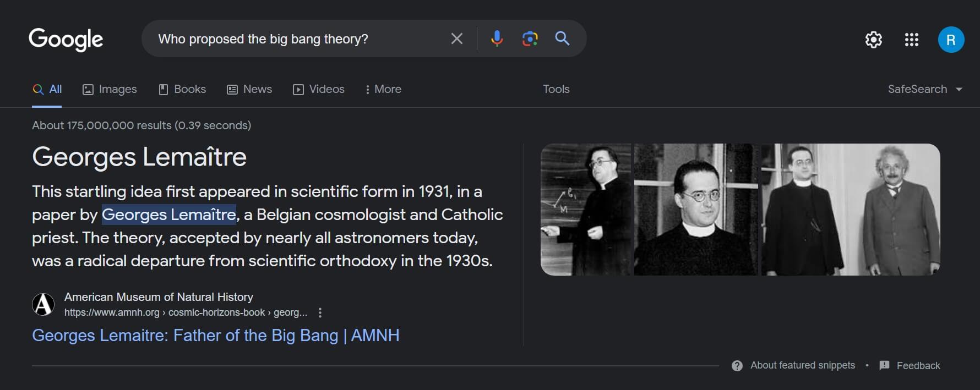The height and width of the screenshot is (390, 980).
Task: Open Google Lens image search
Action: pyautogui.click(x=530, y=39)
